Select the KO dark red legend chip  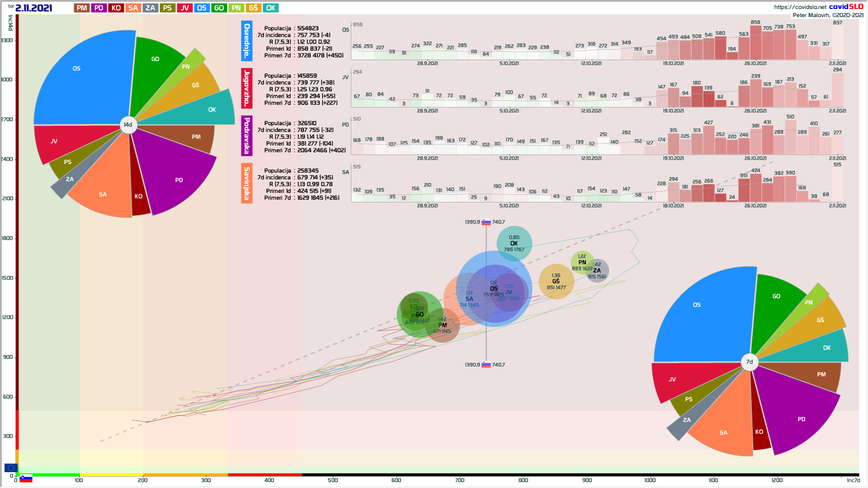pyautogui.click(x=116, y=8)
